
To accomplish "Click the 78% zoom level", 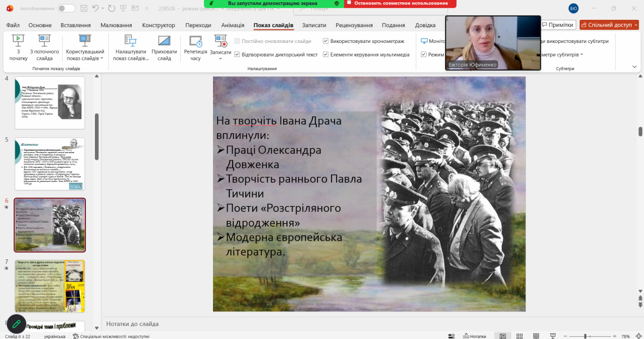I will pos(625,336).
